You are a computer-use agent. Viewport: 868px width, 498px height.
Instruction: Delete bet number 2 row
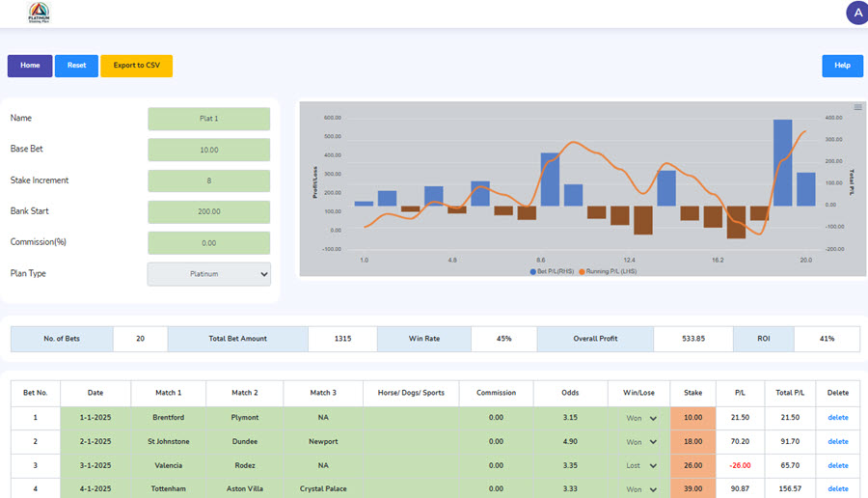[x=837, y=441]
